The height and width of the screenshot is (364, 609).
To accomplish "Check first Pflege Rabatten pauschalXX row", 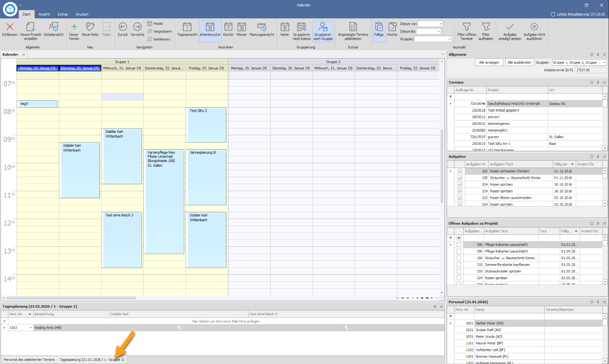I will tap(459, 245).
